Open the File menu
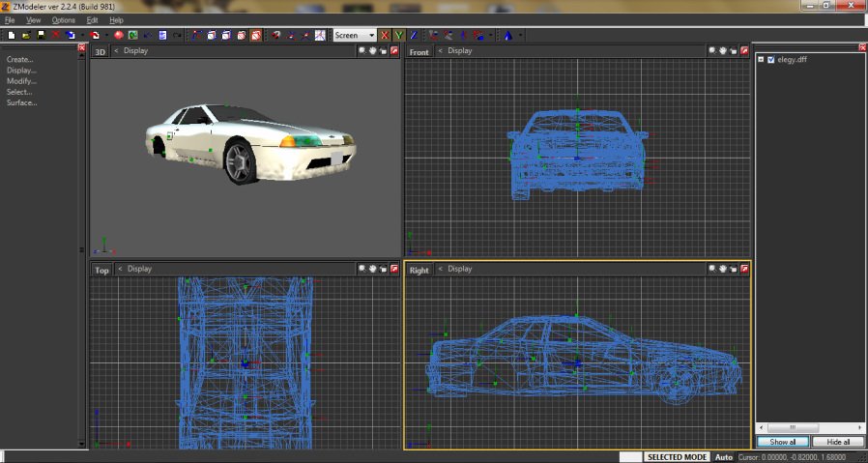 point(10,20)
